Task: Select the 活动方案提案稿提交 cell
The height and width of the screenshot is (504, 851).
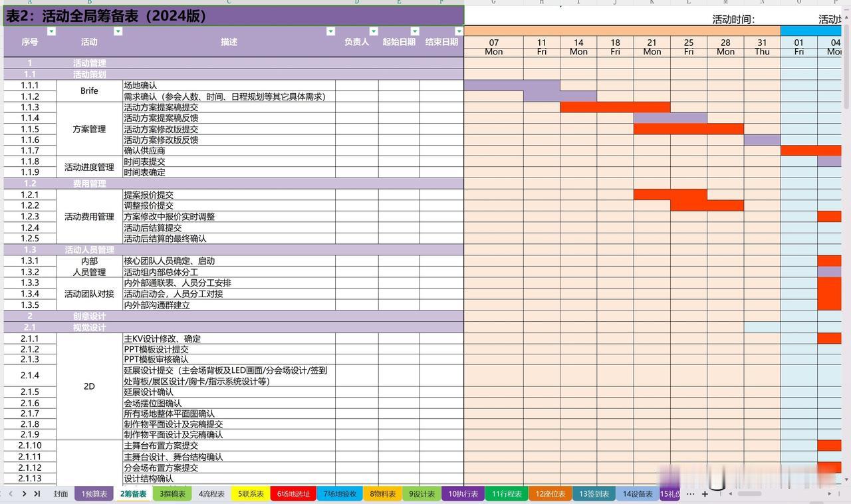Action: pyautogui.click(x=229, y=108)
